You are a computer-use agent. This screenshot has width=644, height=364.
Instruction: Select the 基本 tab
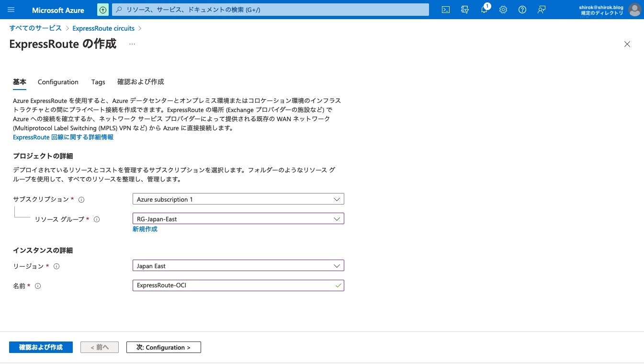(x=20, y=82)
